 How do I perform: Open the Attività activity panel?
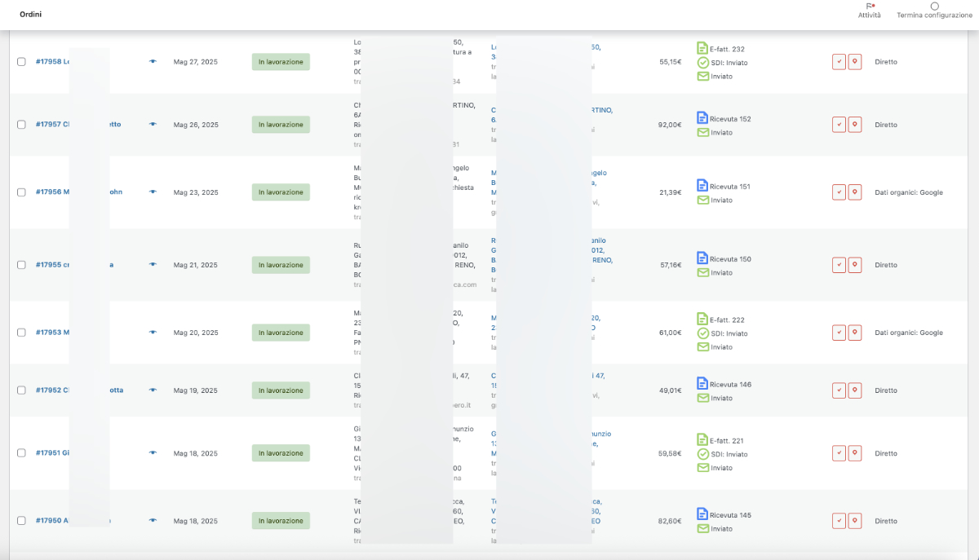[x=869, y=11]
